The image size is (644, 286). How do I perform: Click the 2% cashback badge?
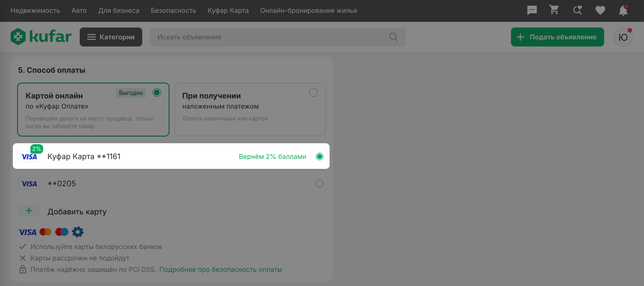coord(37,148)
